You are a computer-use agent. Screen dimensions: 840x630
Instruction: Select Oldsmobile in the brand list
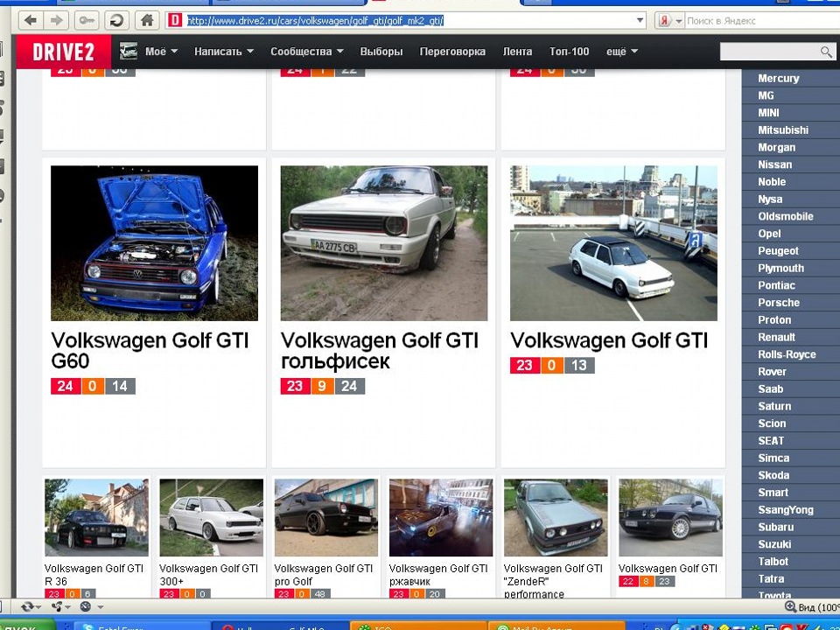[x=786, y=216]
